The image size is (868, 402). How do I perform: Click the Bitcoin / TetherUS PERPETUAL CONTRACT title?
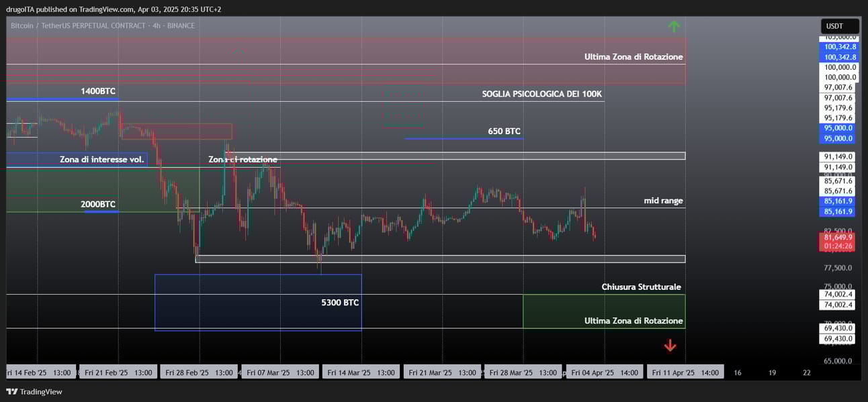[x=103, y=26]
